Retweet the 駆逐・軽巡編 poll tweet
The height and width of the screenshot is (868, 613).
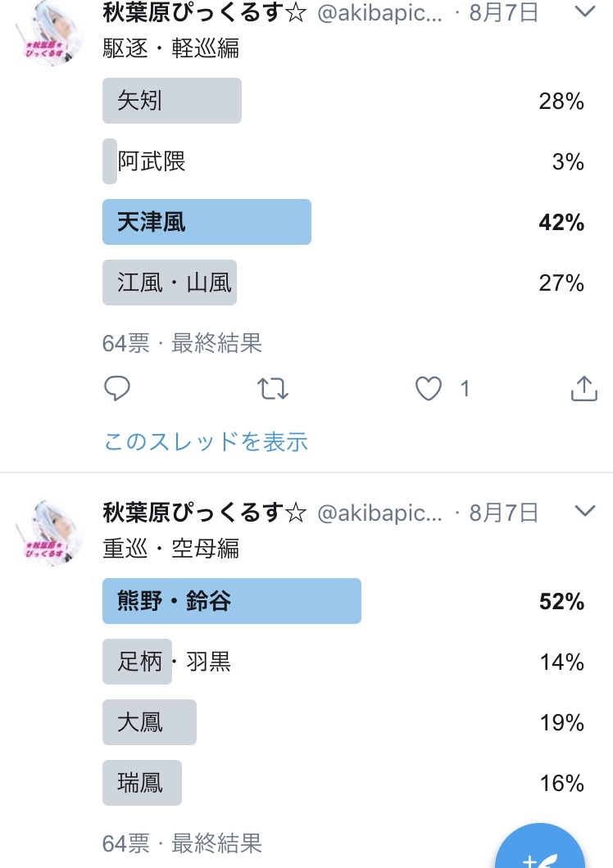pos(273,389)
